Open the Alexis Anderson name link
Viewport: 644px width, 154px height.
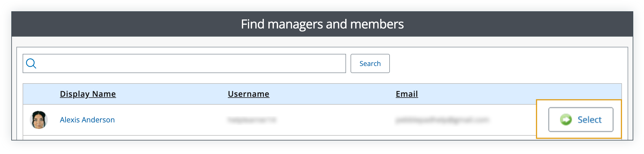pyautogui.click(x=87, y=120)
